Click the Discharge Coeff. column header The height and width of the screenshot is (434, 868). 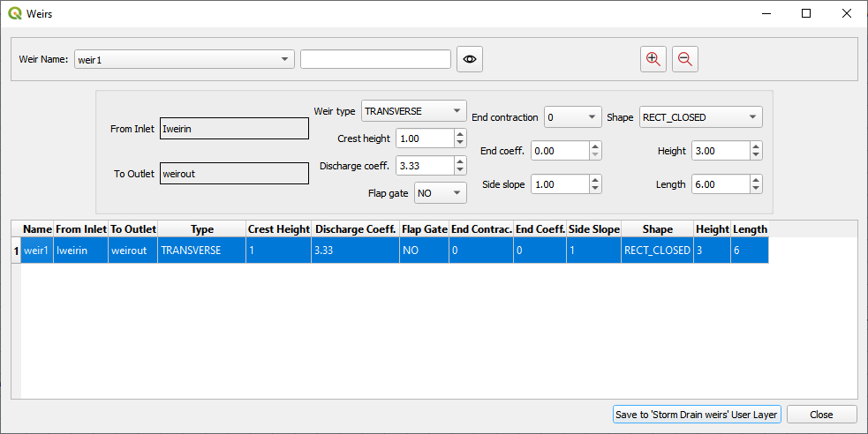tap(355, 229)
